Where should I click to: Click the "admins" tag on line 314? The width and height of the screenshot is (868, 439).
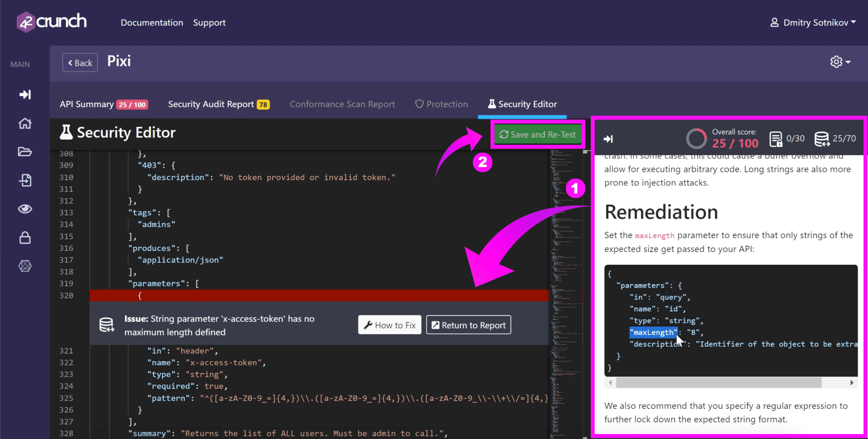click(x=156, y=224)
